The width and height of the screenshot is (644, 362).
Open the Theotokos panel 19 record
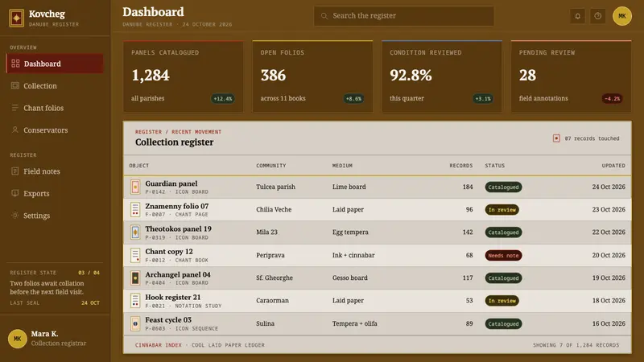(377, 232)
